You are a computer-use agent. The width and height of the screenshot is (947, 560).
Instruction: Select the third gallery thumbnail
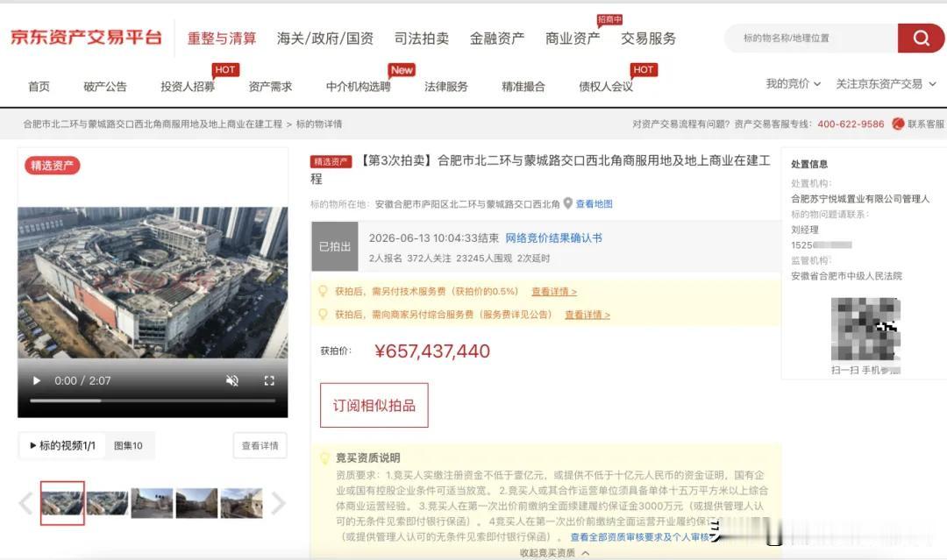coord(153,503)
